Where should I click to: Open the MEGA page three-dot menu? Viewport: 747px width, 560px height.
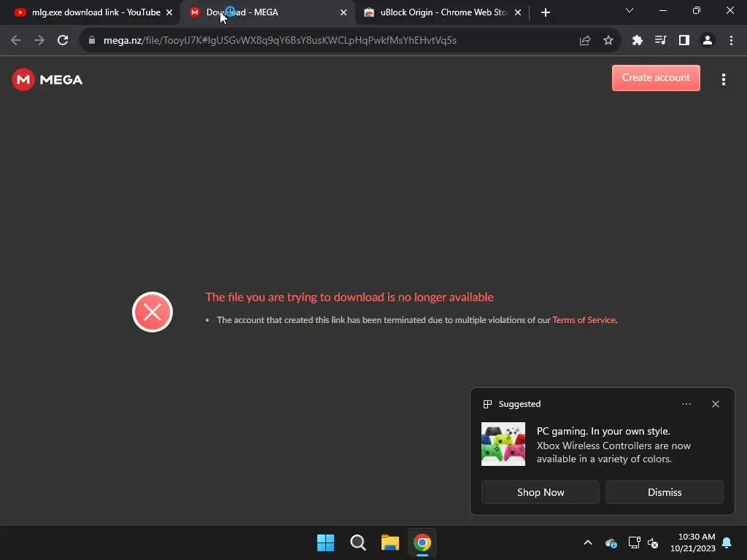point(723,79)
